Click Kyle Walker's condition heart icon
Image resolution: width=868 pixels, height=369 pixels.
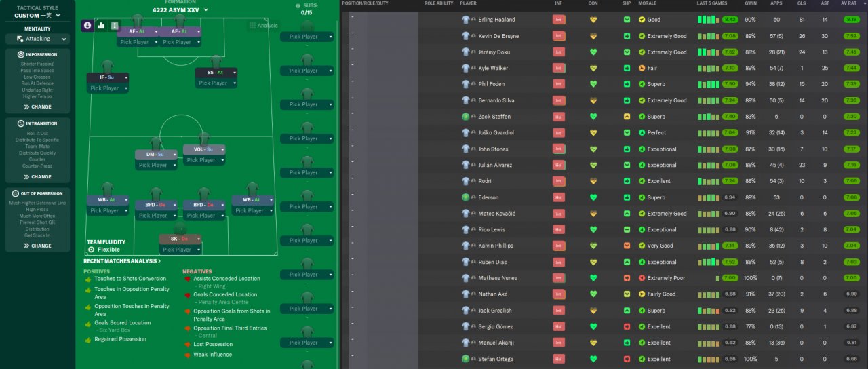click(593, 69)
